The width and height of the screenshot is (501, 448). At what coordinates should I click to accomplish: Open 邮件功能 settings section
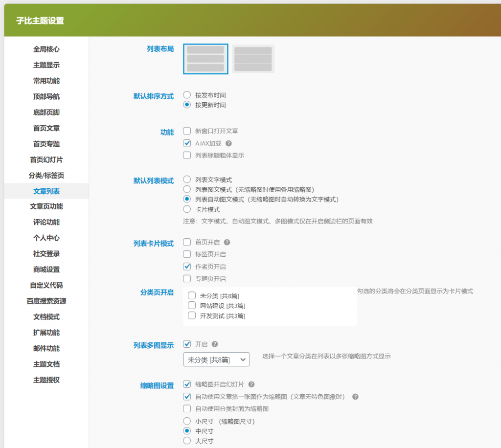[46, 348]
